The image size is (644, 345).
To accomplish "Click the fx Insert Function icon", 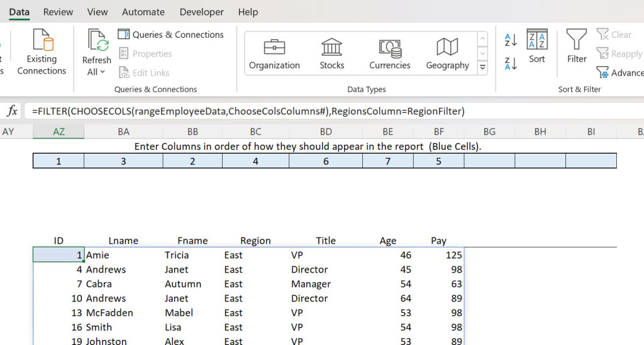I will coord(13,111).
